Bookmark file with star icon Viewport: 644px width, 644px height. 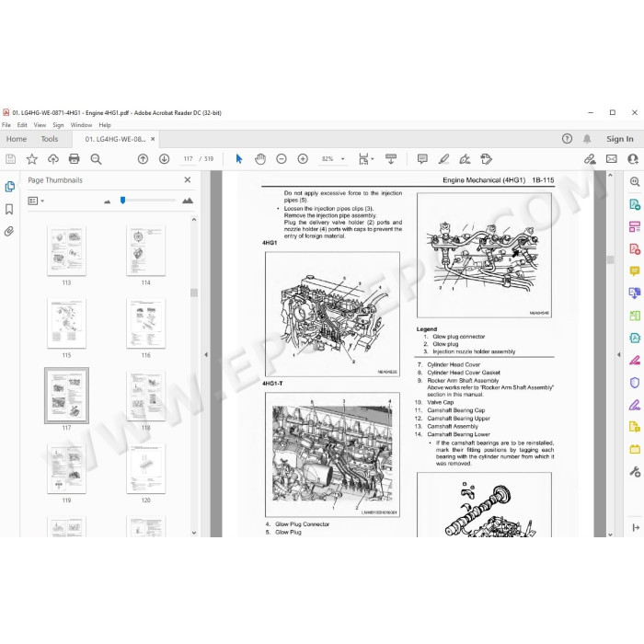click(x=31, y=159)
